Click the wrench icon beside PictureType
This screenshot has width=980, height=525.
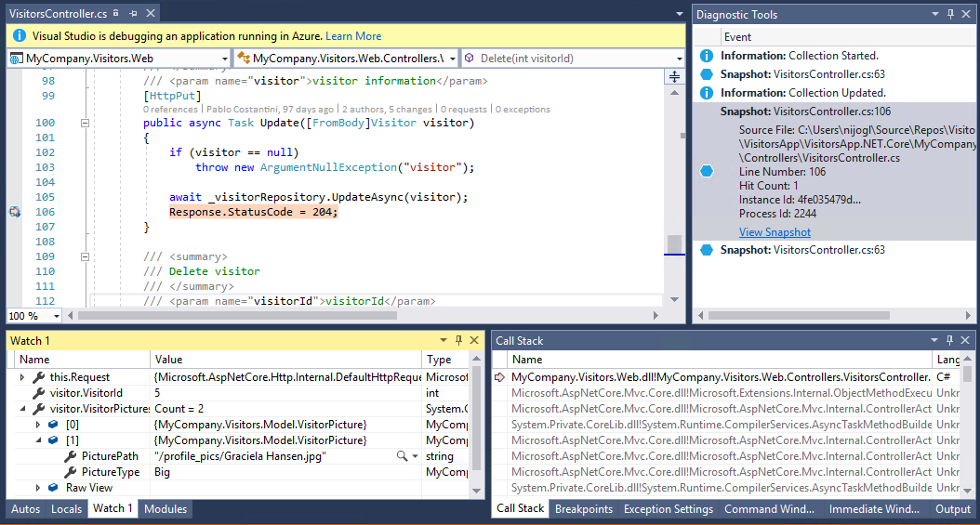pyautogui.click(x=71, y=472)
